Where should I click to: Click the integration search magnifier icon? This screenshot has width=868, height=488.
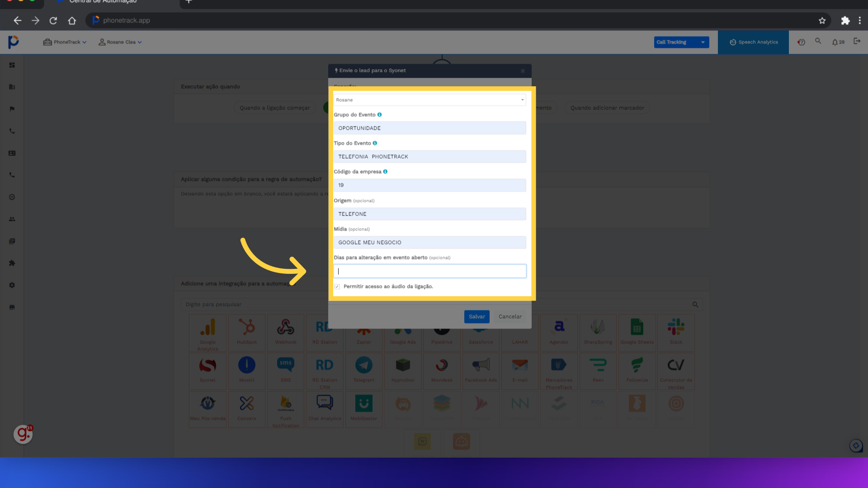click(695, 305)
